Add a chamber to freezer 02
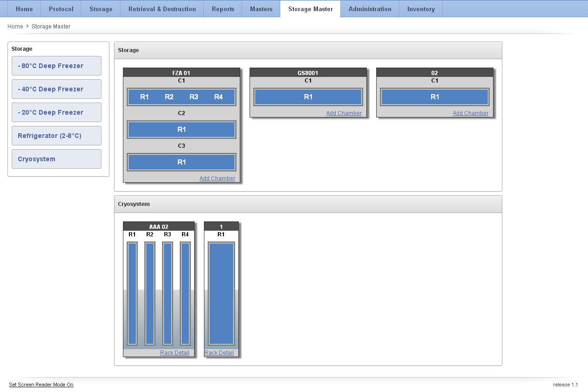Viewport: 588px width, 392px height. 470,113
